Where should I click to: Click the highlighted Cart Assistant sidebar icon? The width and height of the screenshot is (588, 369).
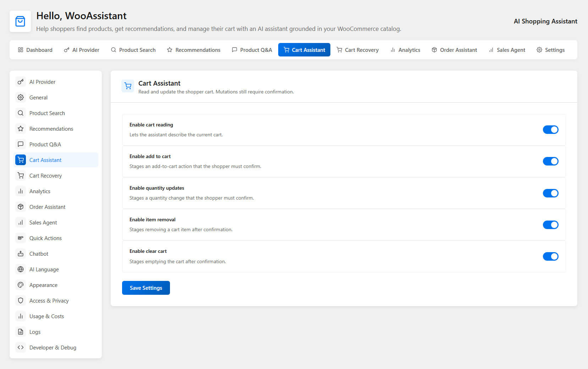[x=21, y=160]
